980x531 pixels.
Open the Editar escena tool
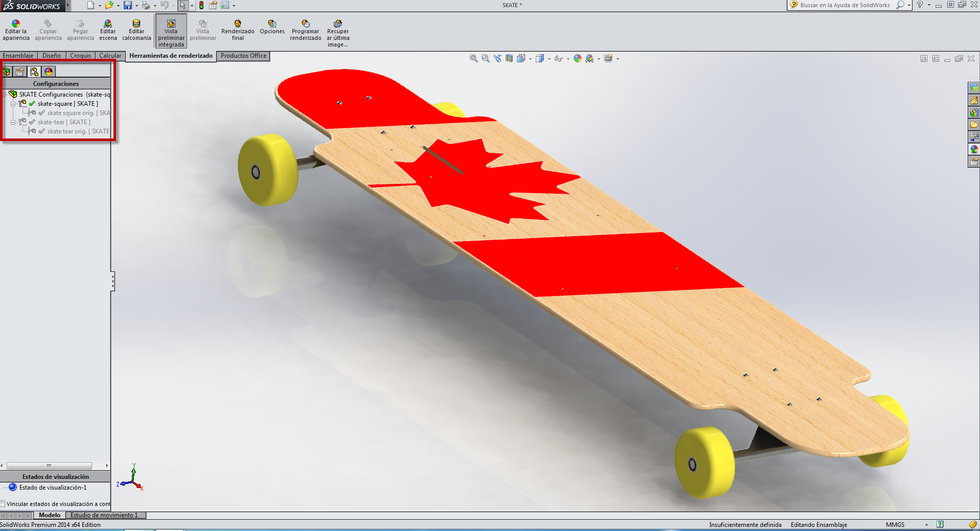108,30
